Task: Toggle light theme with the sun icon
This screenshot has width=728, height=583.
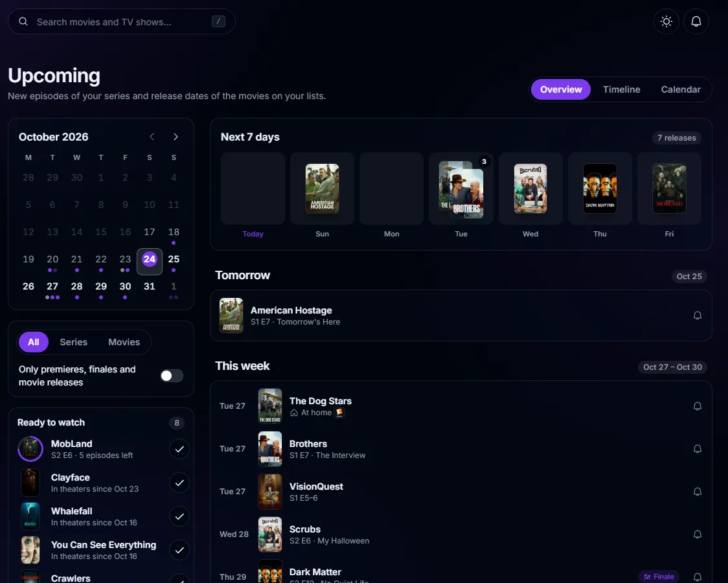Action: coord(666,21)
